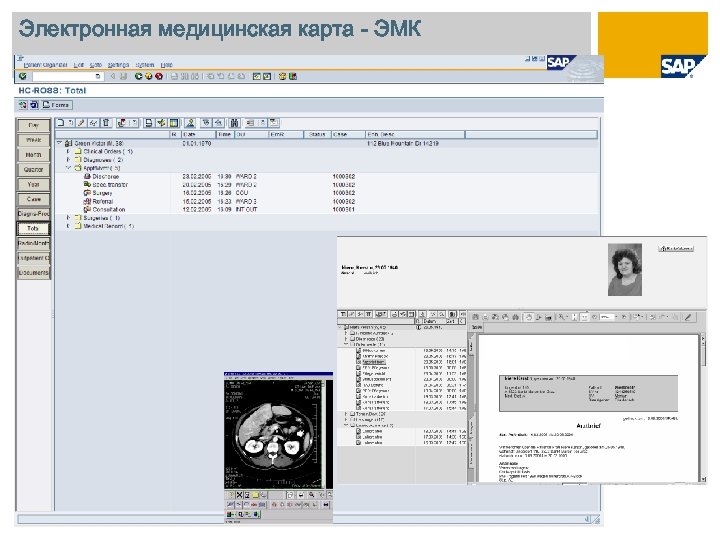
Task: Select the Year view button
Action: pos(34,184)
